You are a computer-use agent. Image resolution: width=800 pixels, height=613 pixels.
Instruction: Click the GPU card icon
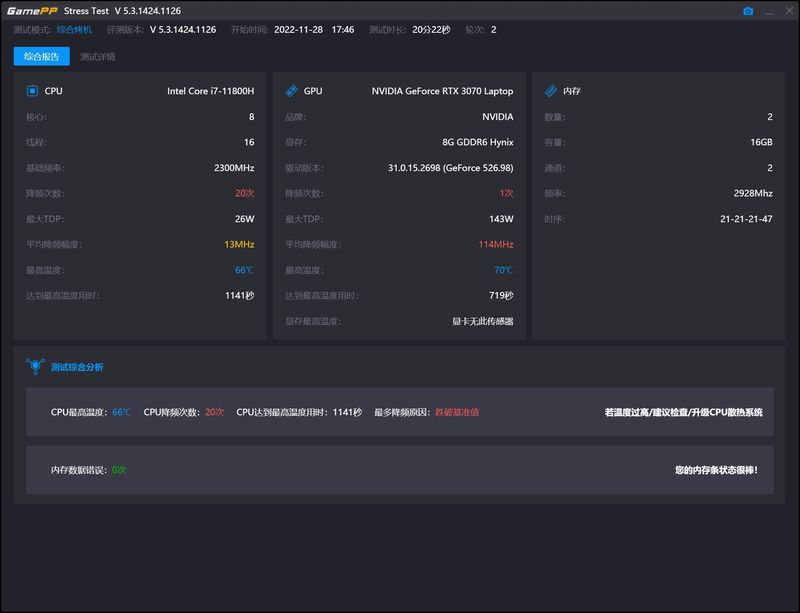click(x=291, y=91)
